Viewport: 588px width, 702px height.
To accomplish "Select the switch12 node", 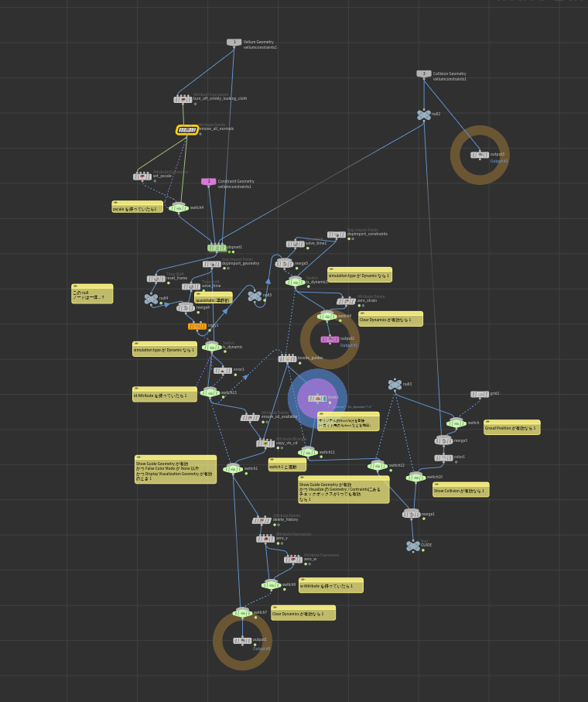I will [378, 466].
